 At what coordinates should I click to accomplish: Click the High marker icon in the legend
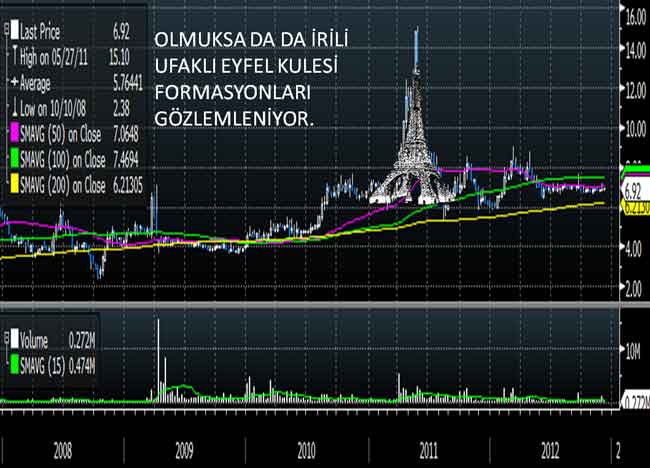tap(15, 56)
